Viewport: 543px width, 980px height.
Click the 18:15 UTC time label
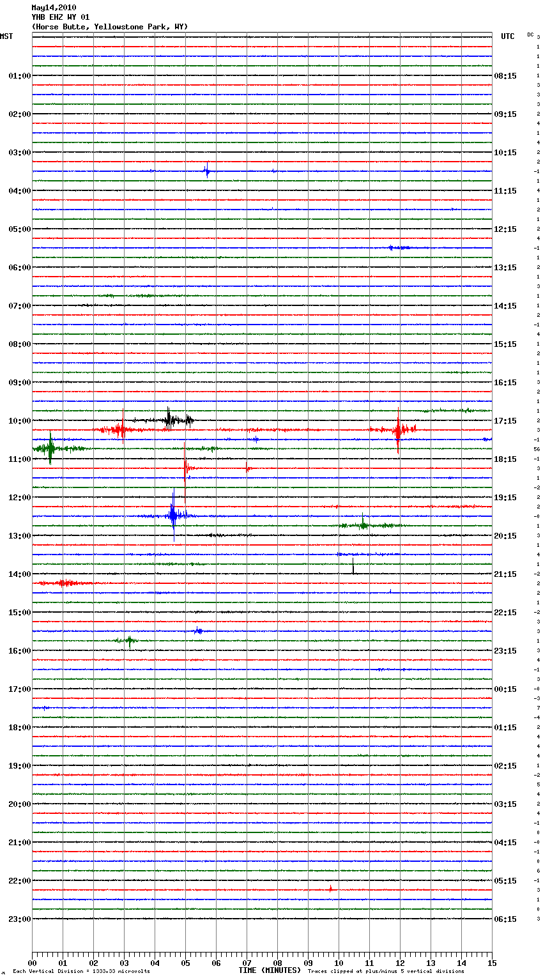505,459
